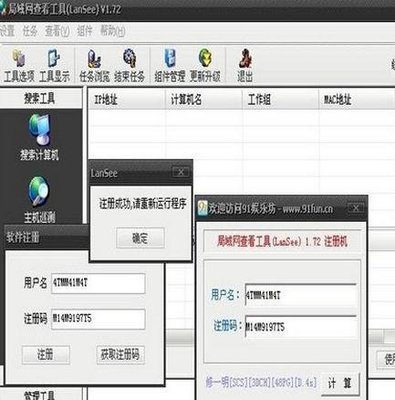Click the 退出 exit icon
Screen dimensions: 395x400
click(245, 66)
